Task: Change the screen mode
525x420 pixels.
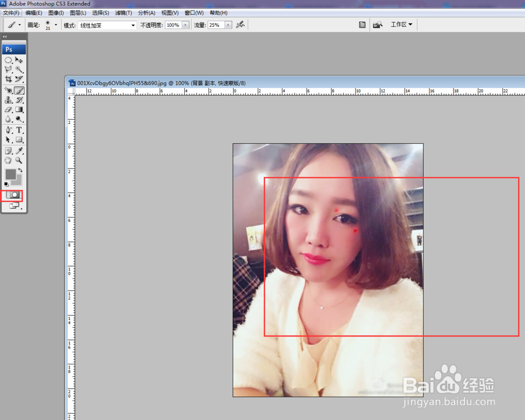Action: (14, 206)
